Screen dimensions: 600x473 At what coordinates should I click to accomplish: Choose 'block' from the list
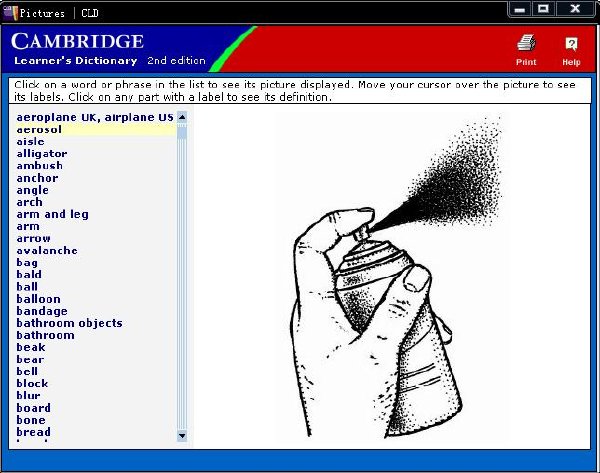[x=32, y=384]
